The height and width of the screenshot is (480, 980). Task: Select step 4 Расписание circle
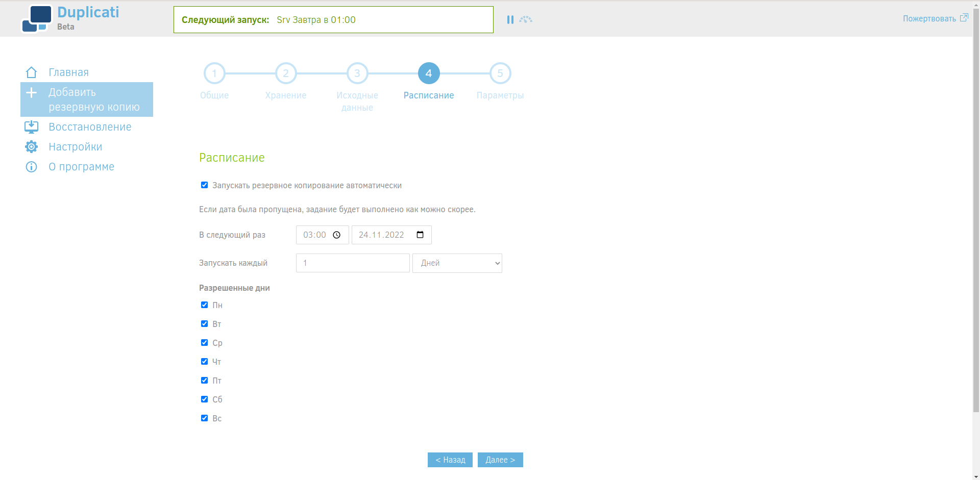point(429,73)
